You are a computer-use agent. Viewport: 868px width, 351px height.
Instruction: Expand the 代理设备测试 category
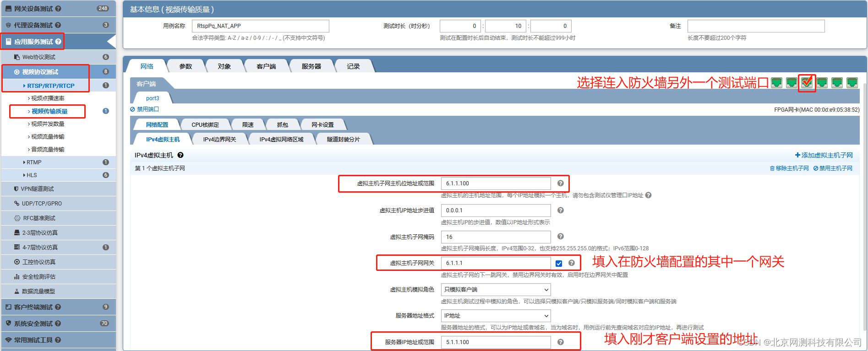59,25
